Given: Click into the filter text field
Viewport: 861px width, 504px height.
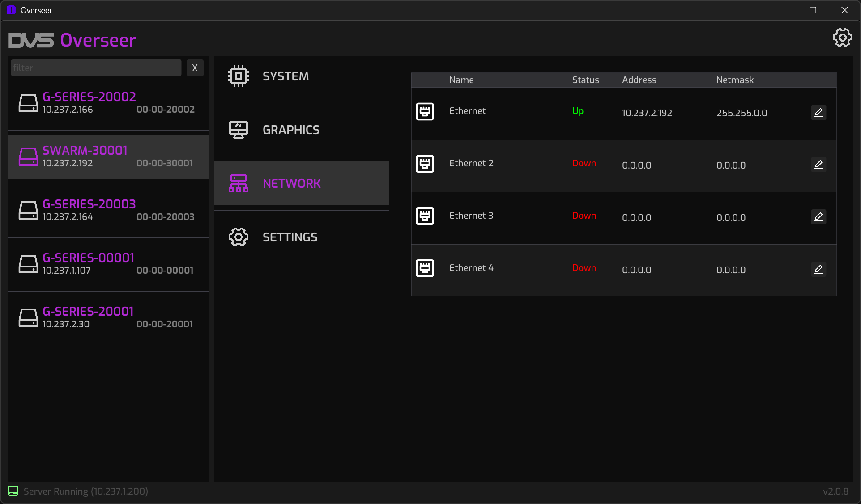Looking at the screenshot, I should (96, 68).
